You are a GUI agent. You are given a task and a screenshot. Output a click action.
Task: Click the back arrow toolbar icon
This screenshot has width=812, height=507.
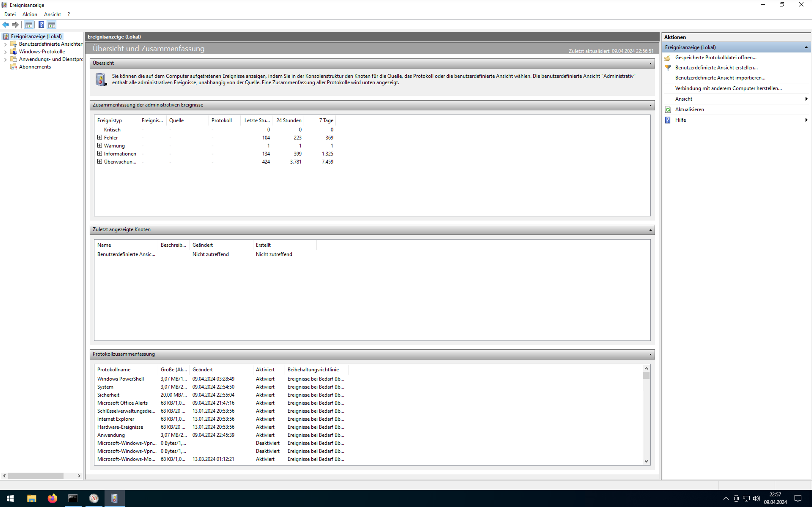click(6, 25)
